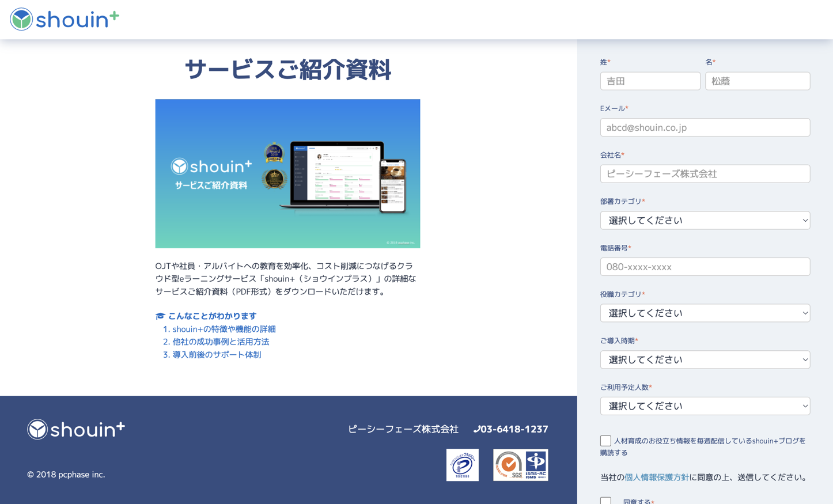Click the shouin+ logo in the header

(x=65, y=20)
